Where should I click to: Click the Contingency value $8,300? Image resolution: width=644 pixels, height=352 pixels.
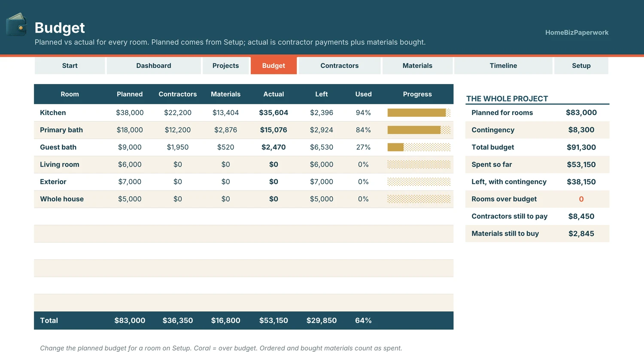click(x=581, y=130)
